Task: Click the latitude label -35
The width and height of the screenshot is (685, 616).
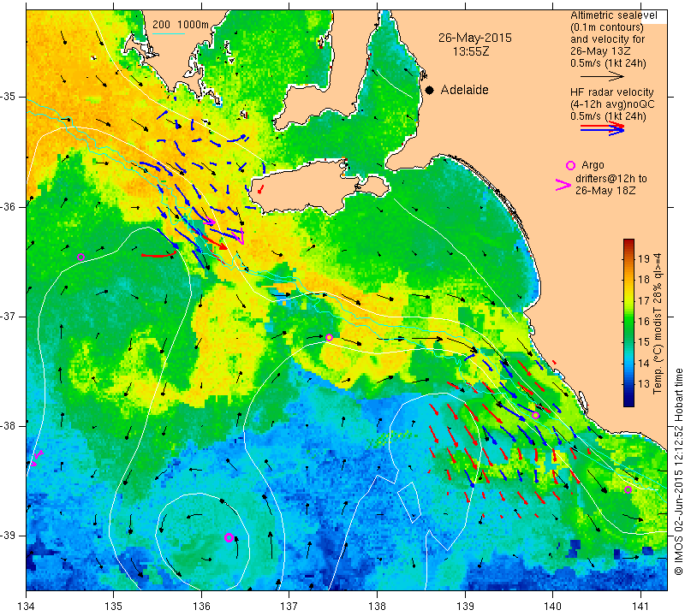Action: pos(9,97)
